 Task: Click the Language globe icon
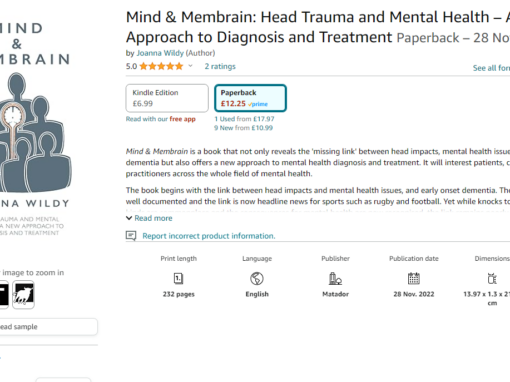[257, 278]
